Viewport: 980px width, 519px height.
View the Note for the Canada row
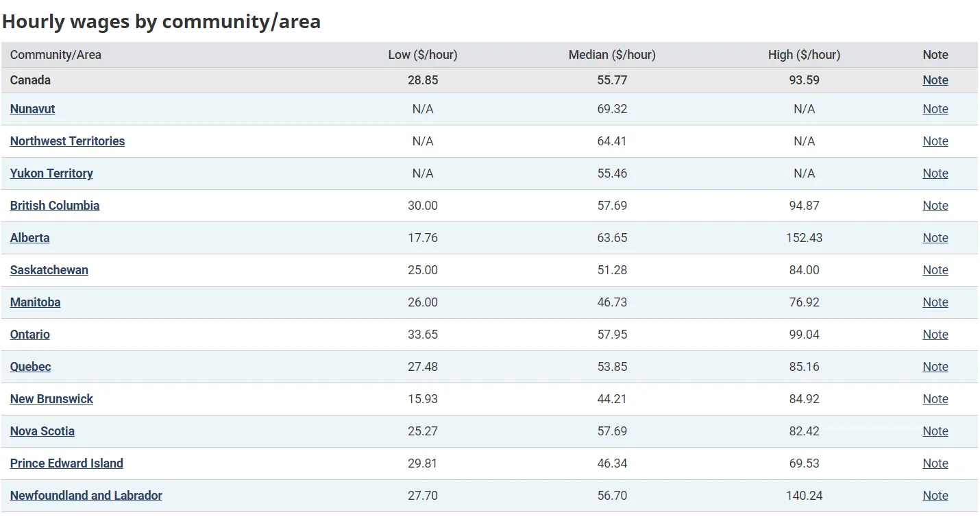(935, 80)
